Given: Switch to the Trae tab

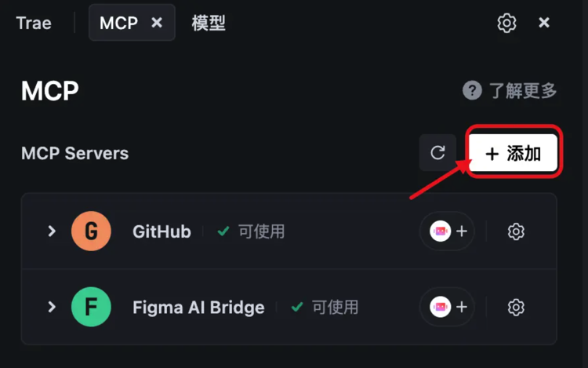Looking at the screenshot, I should pos(34,24).
